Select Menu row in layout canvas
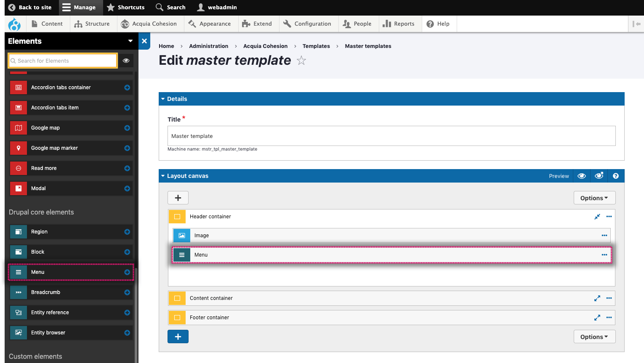 (392, 255)
